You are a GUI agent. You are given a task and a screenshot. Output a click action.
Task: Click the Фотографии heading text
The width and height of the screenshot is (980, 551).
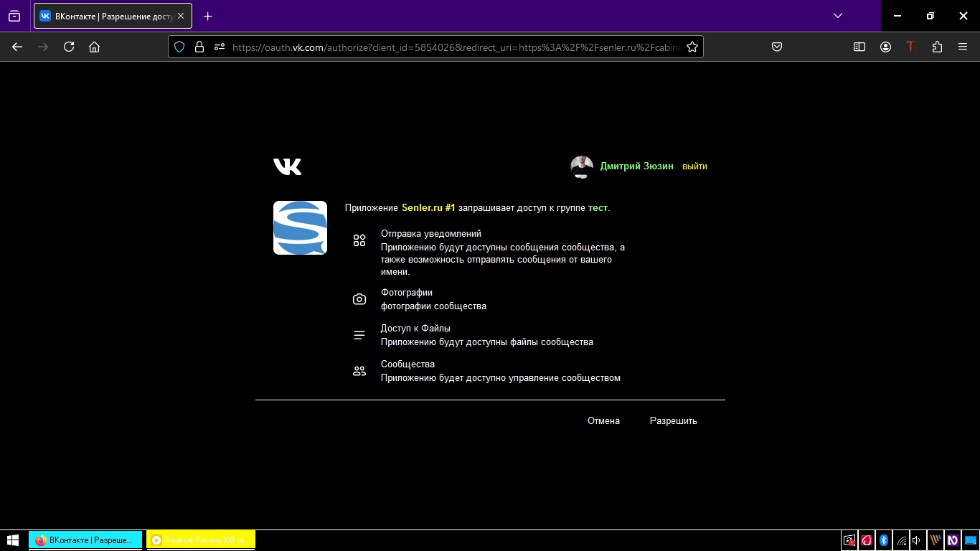[x=406, y=293]
